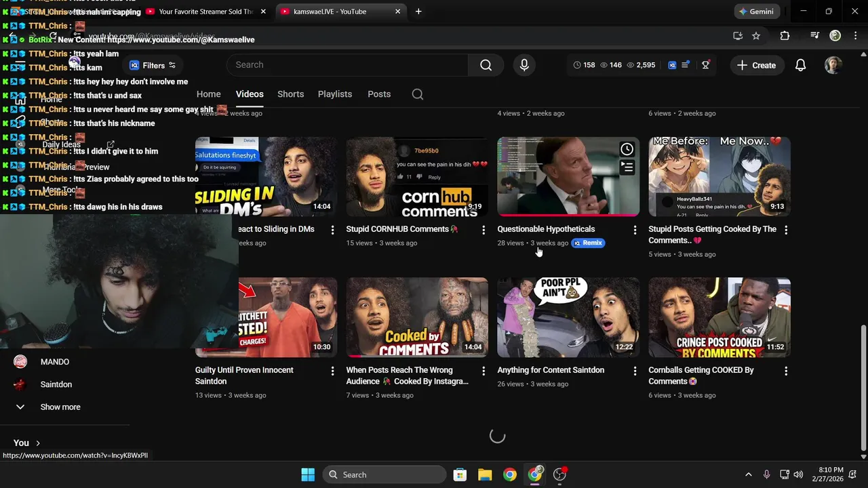Click the YouTube search magnifier button
The height and width of the screenshot is (488, 868).
point(486,65)
